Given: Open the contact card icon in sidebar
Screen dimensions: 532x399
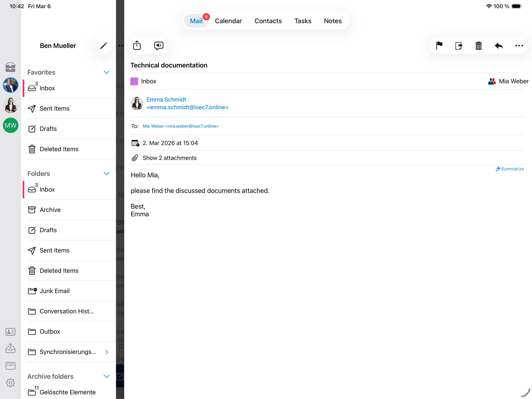Looking at the screenshot, I should point(10,332).
